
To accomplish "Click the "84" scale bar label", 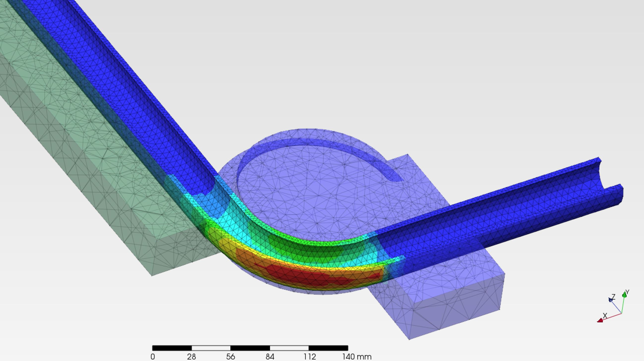I will (270, 357).
